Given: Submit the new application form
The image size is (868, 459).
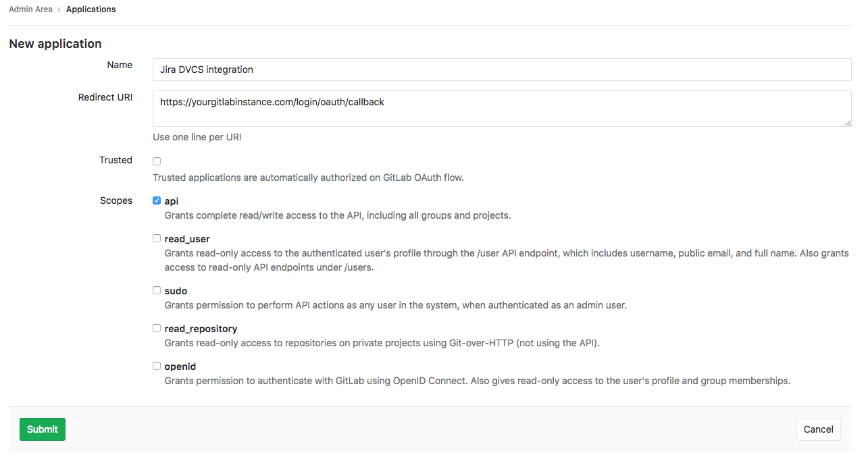Looking at the screenshot, I should tap(42, 429).
